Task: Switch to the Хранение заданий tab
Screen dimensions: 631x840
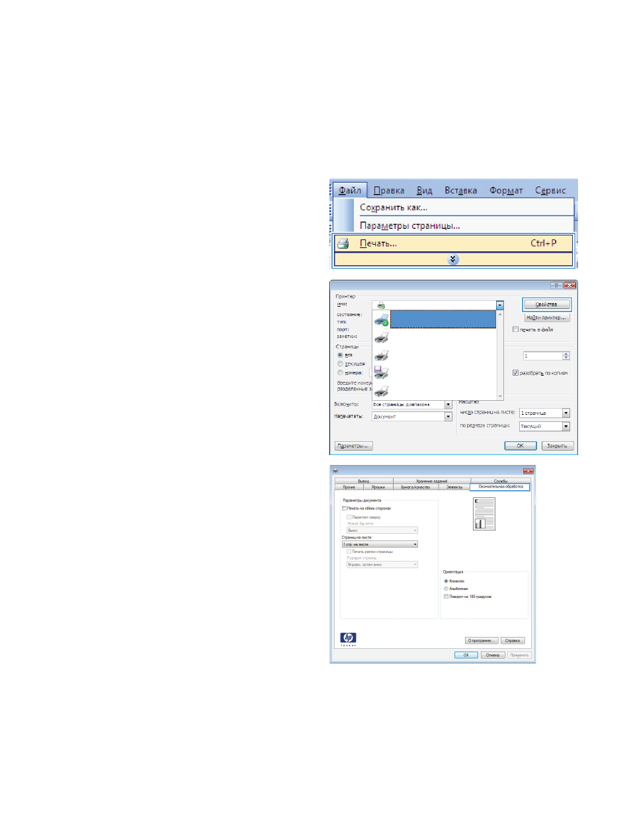Action: 432,481
